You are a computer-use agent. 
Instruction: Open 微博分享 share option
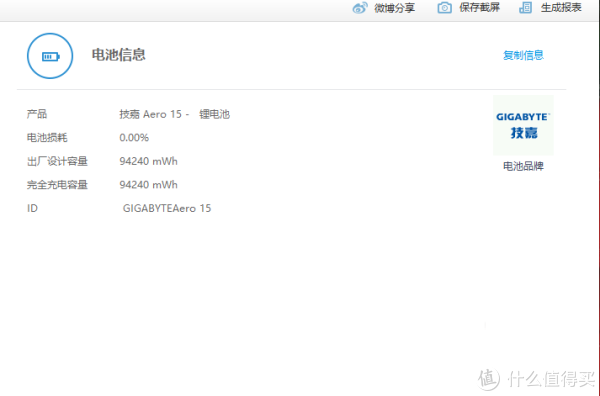(x=395, y=8)
